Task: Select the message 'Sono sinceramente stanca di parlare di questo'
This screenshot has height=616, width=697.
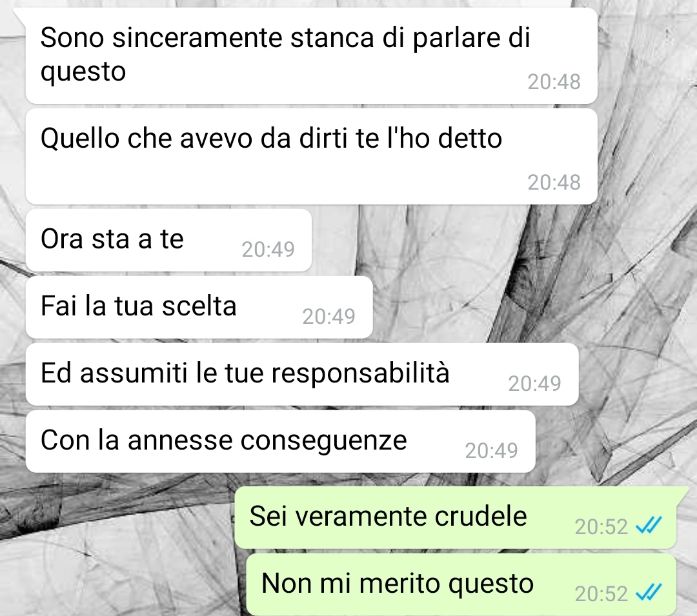Action: [311, 55]
